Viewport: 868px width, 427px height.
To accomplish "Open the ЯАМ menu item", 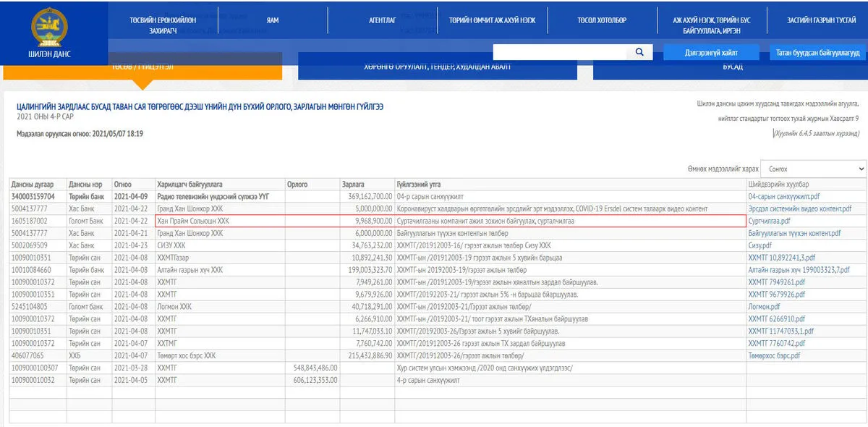I will (x=272, y=20).
